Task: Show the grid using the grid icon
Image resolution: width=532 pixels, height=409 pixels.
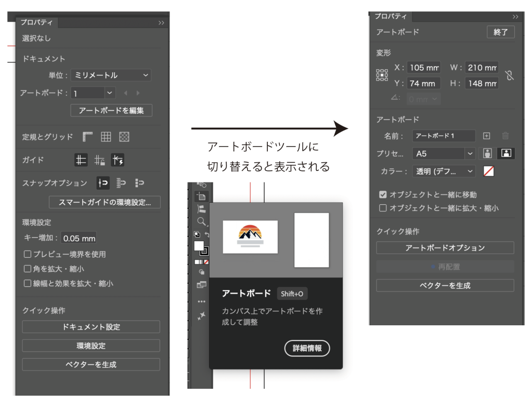Action: (106, 137)
